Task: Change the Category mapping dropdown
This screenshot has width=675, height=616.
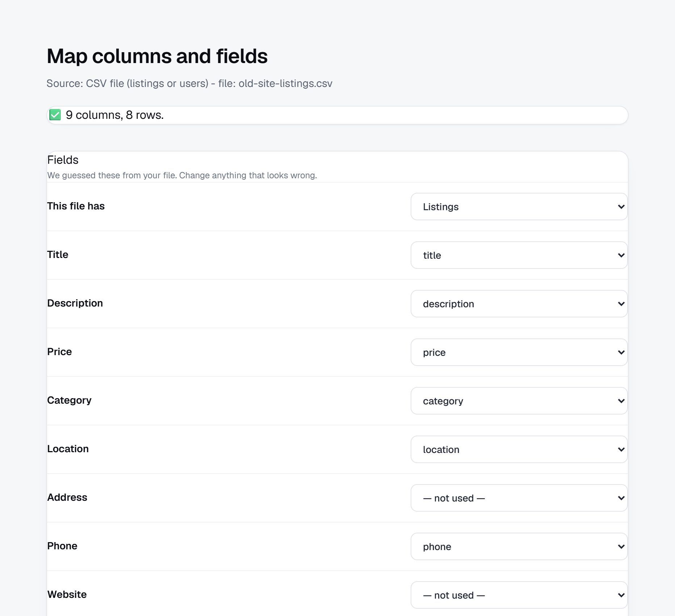Action: [x=519, y=401]
